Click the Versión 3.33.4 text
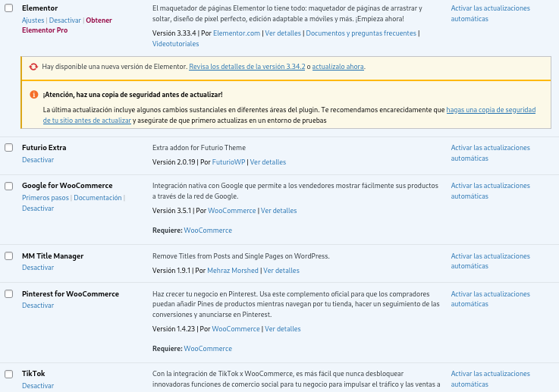559x392 pixels. tap(174, 33)
